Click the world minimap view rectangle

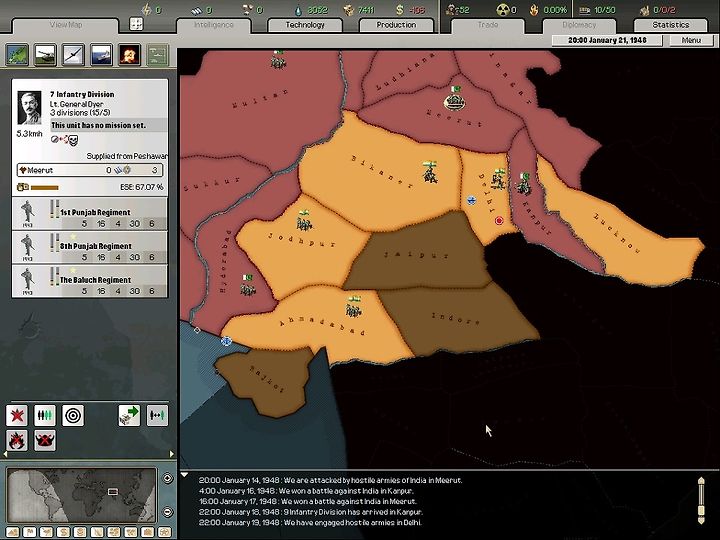pyautogui.click(x=112, y=492)
